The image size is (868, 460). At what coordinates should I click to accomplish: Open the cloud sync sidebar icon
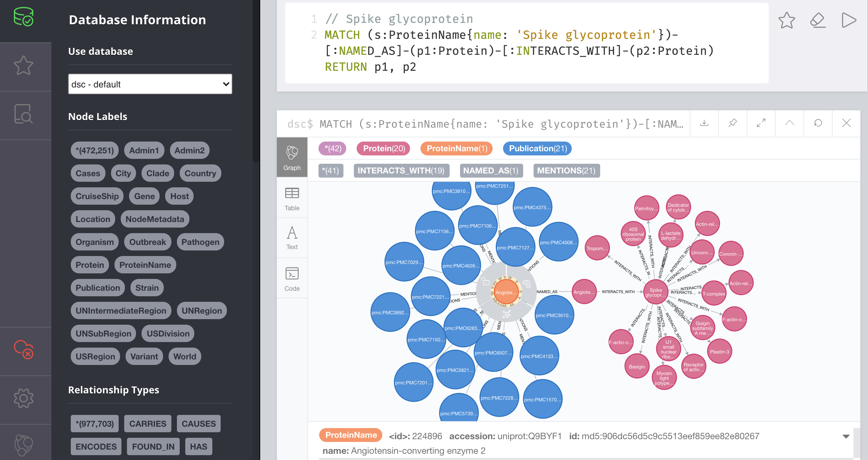click(24, 349)
